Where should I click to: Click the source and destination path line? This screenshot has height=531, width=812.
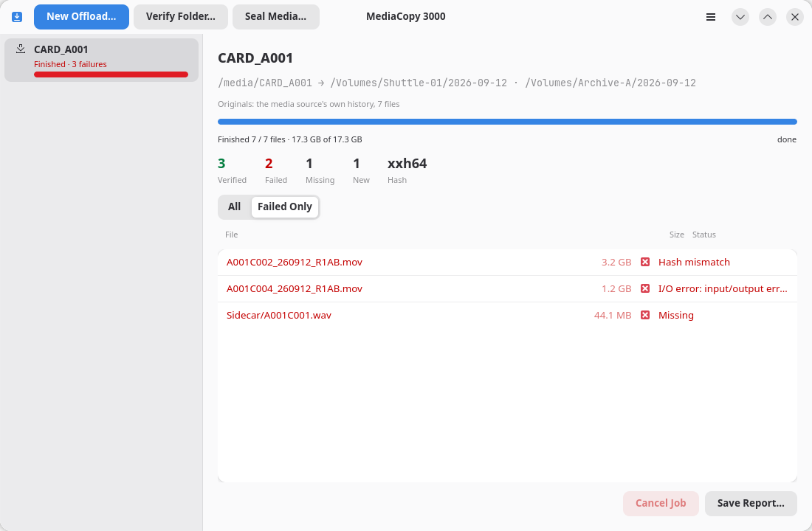pyautogui.click(x=457, y=83)
